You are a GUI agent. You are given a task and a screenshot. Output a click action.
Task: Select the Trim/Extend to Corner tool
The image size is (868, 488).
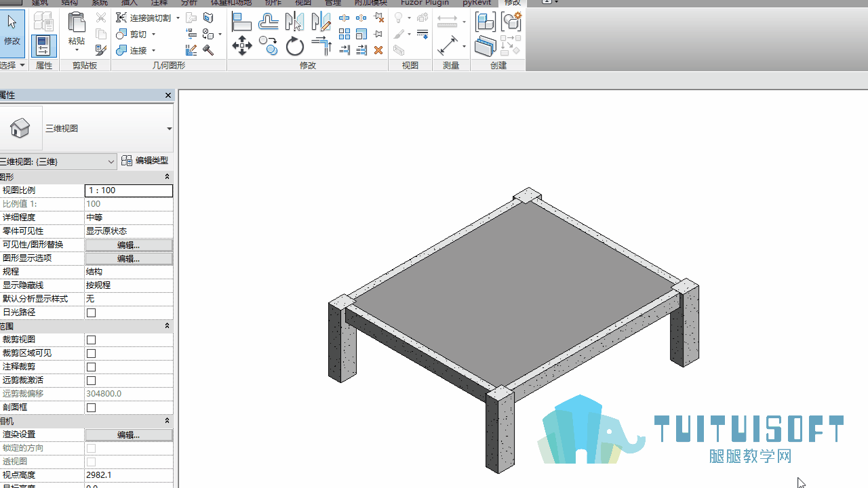[x=321, y=46]
